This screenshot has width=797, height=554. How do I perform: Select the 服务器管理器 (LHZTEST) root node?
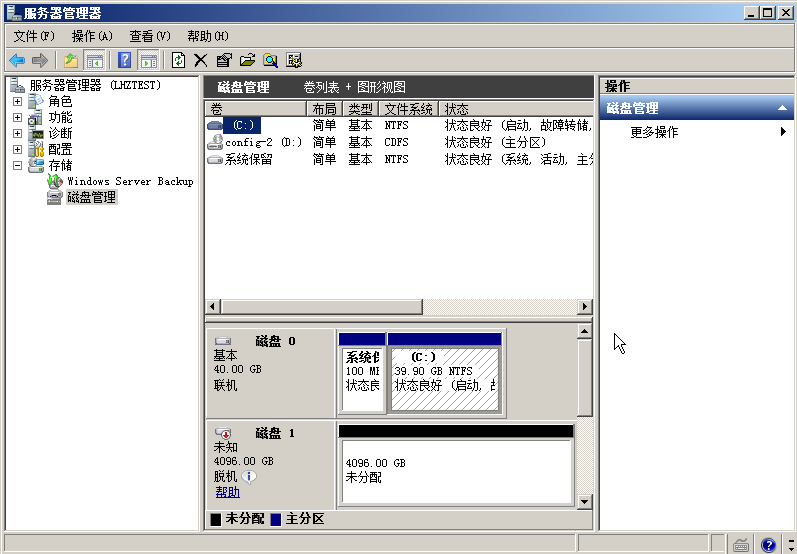[x=95, y=85]
